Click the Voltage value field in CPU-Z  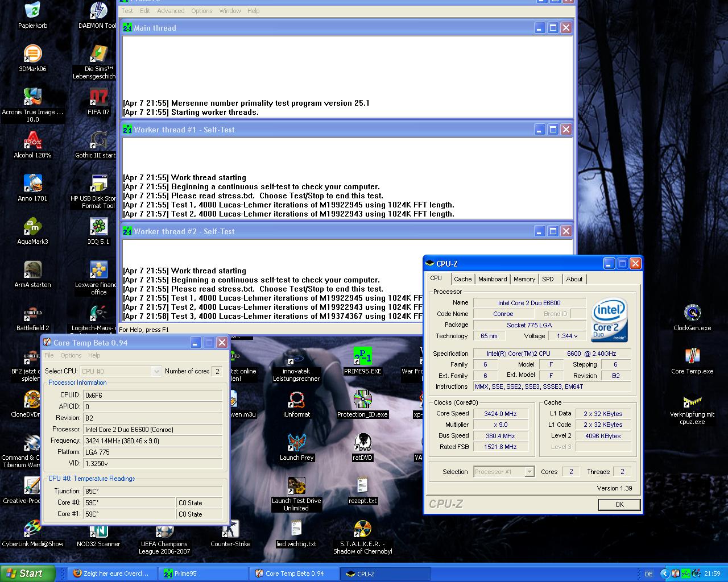pyautogui.click(x=568, y=336)
